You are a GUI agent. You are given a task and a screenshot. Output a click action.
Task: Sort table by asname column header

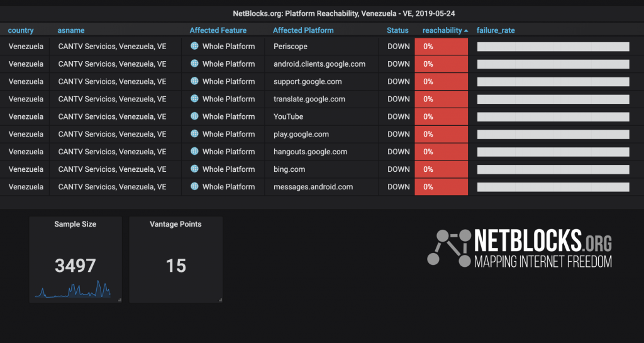[71, 30]
